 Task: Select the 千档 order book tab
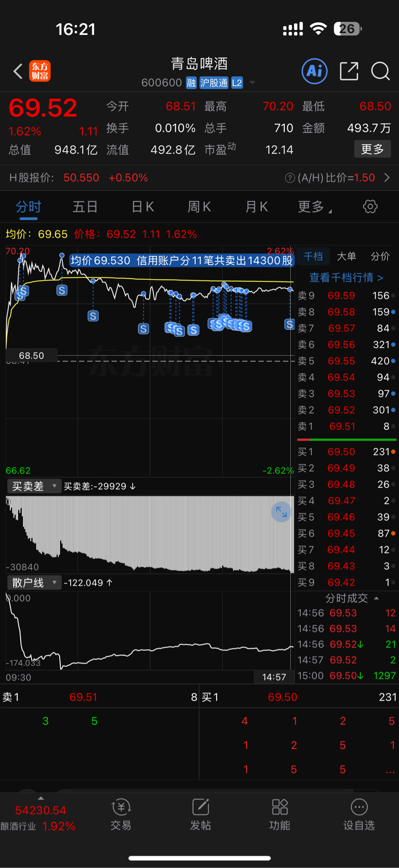pyautogui.click(x=313, y=256)
